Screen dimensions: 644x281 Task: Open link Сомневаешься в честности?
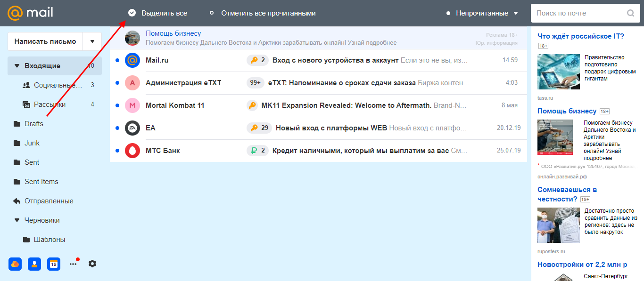(x=567, y=194)
